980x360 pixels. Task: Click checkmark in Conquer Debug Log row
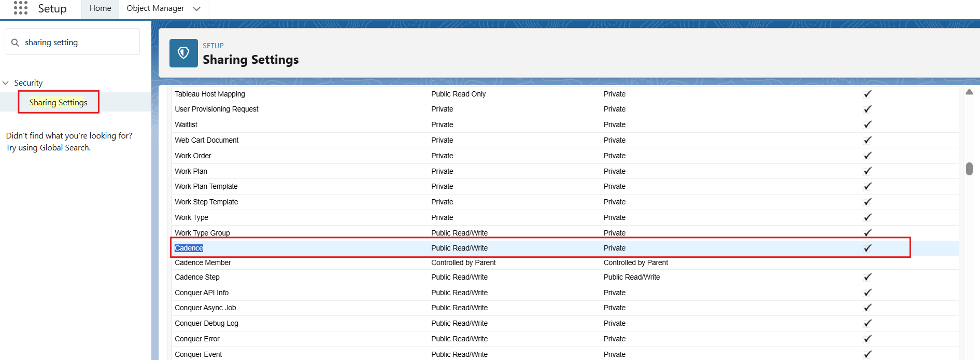[x=867, y=323]
